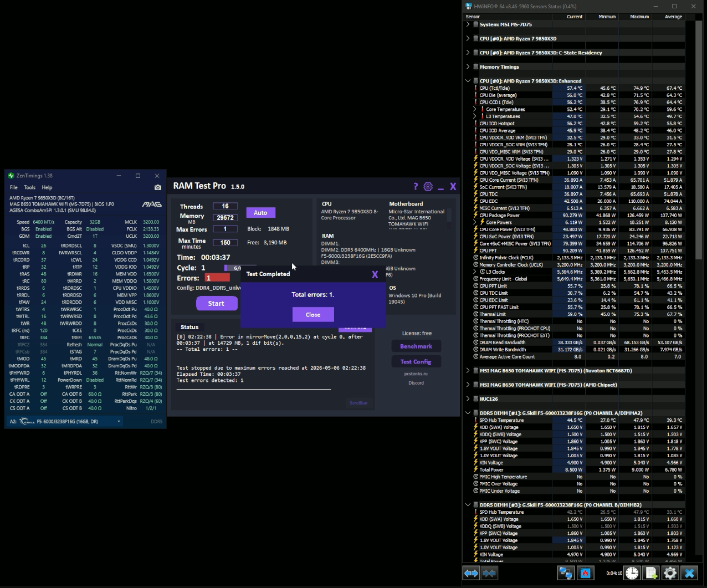The height and width of the screenshot is (588, 707).
Task: Click the blue X close-sensors icon in HWiNFO toolbar
Action: pos(689,573)
